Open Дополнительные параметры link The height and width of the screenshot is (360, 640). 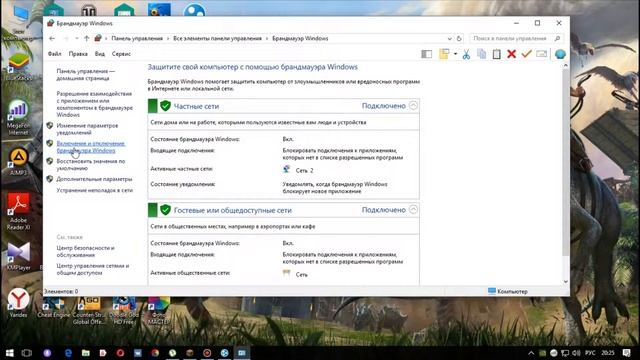tap(94, 179)
